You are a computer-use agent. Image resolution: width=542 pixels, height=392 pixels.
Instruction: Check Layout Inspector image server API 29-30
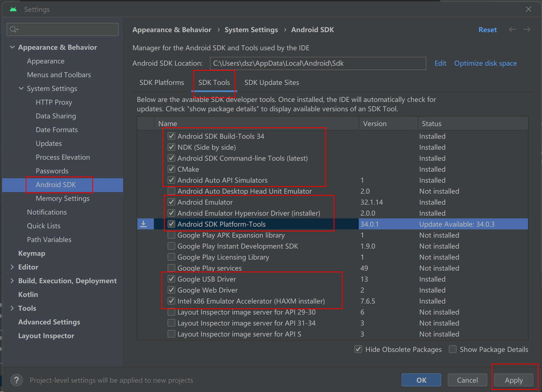(171, 312)
